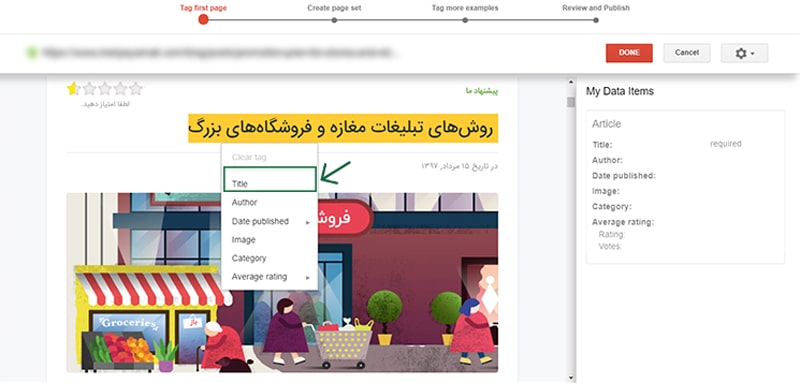The image size is (800, 383).
Task: Click the highlighted Persian article headline
Action: coord(343,129)
